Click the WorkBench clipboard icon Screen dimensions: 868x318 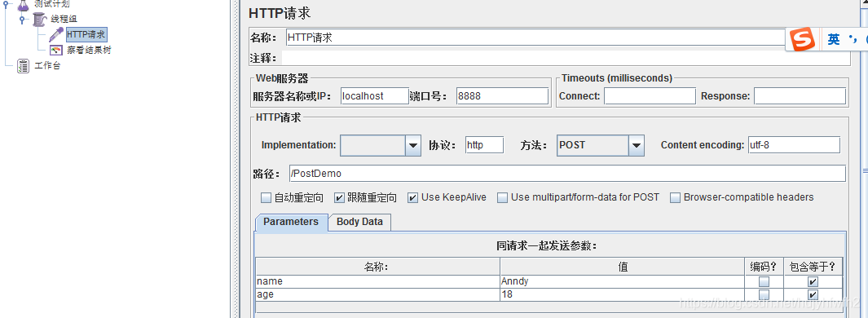24,66
